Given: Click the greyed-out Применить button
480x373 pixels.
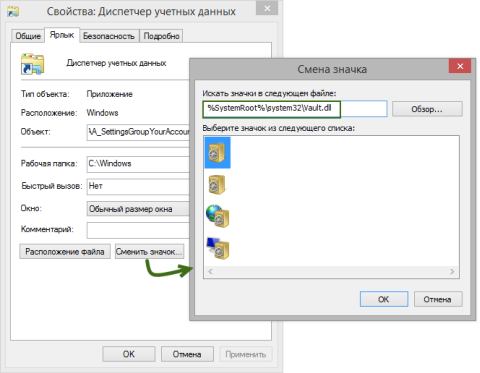Looking at the screenshot, I should (246, 354).
